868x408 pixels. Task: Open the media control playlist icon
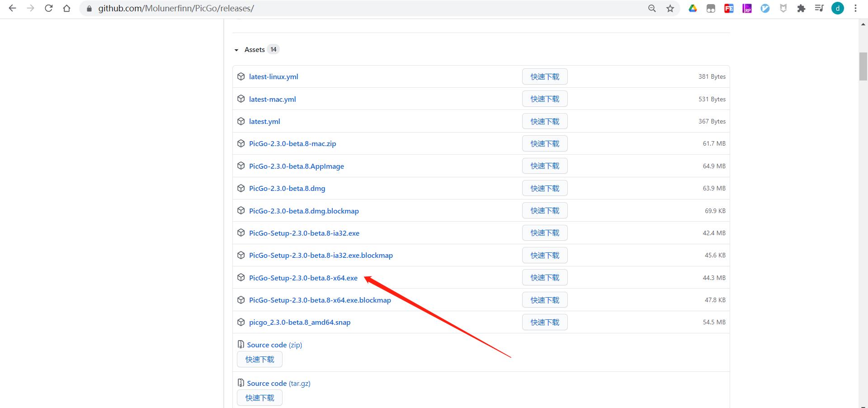819,8
